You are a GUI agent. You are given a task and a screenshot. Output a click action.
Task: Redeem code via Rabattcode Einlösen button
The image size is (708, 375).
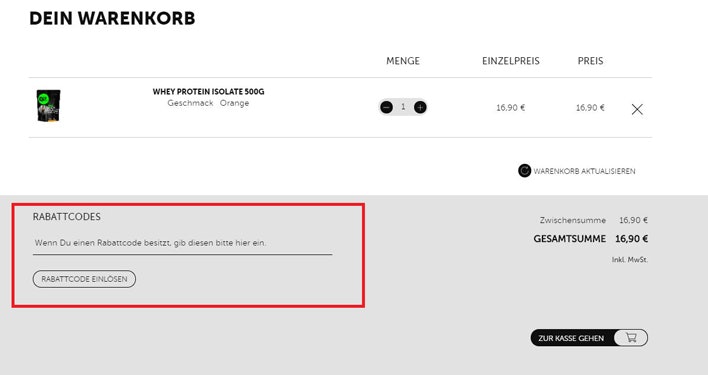coord(84,279)
